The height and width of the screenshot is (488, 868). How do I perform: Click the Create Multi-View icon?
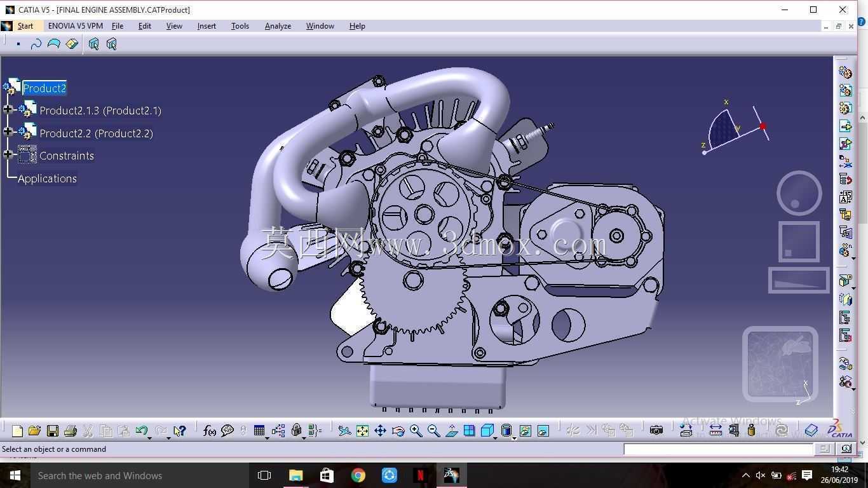[469, 431]
